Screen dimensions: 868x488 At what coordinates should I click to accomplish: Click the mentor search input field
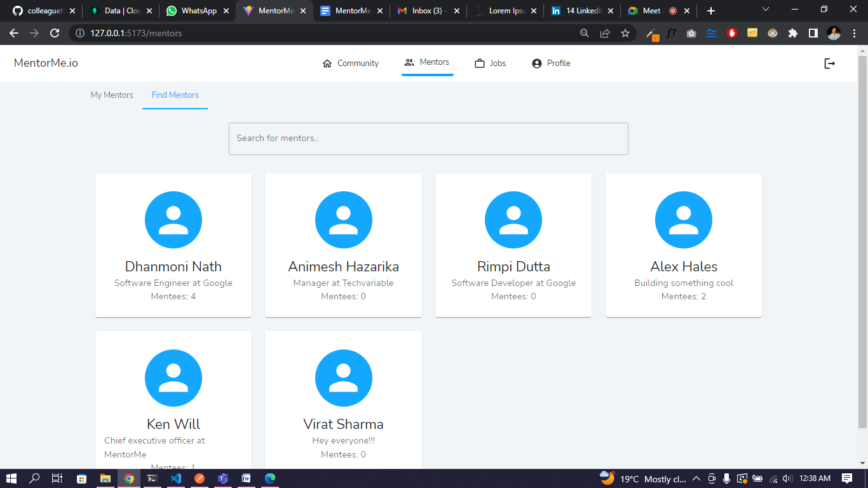(x=428, y=139)
